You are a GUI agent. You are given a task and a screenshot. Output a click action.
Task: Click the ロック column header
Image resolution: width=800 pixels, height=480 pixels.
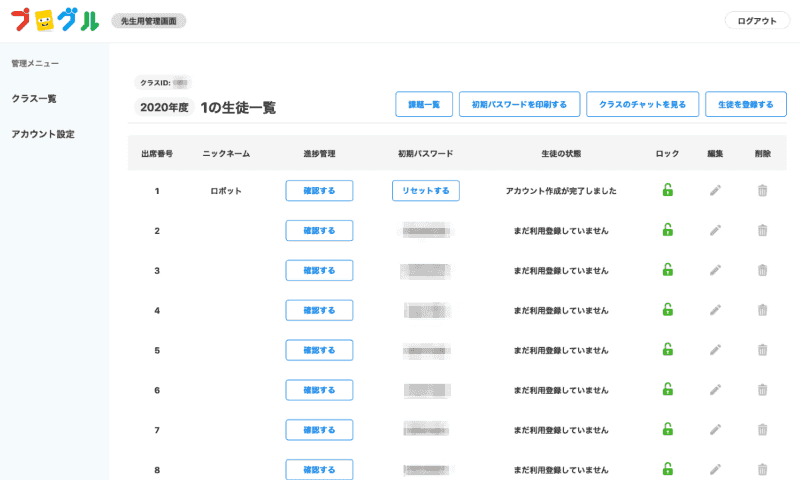[667, 154]
